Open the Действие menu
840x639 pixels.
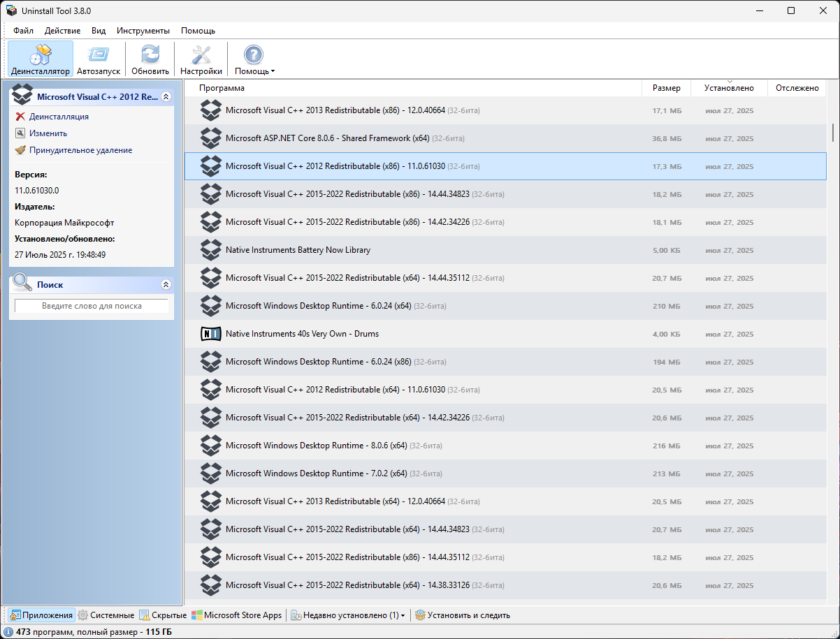(x=62, y=31)
